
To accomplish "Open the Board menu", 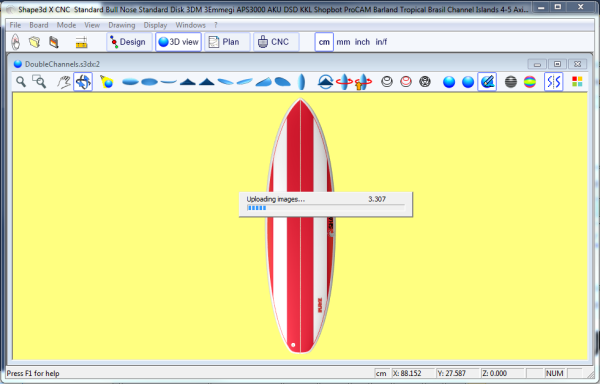I will [39, 25].
